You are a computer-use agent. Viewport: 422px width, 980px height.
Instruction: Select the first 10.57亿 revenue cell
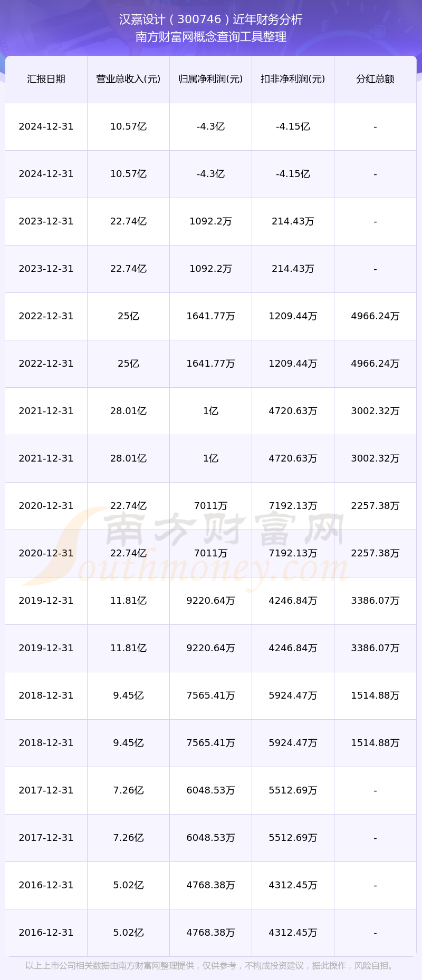pyautogui.click(x=128, y=126)
